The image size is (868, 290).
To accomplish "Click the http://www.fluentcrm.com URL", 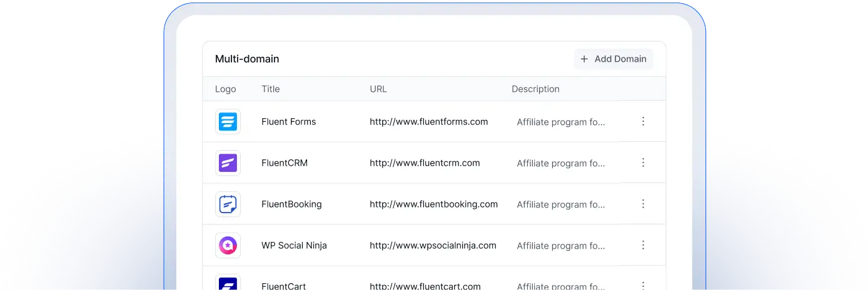I will point(425,162).
